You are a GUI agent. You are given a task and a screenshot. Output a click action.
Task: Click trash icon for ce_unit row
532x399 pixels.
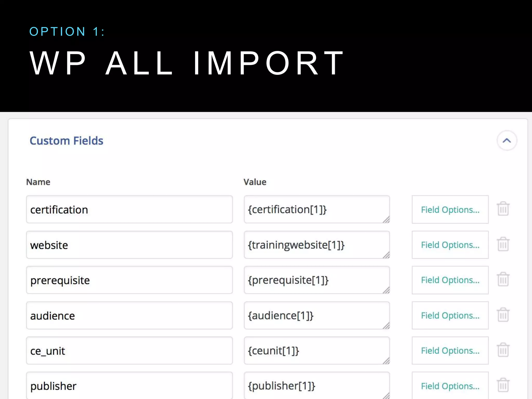coord(503,350)
